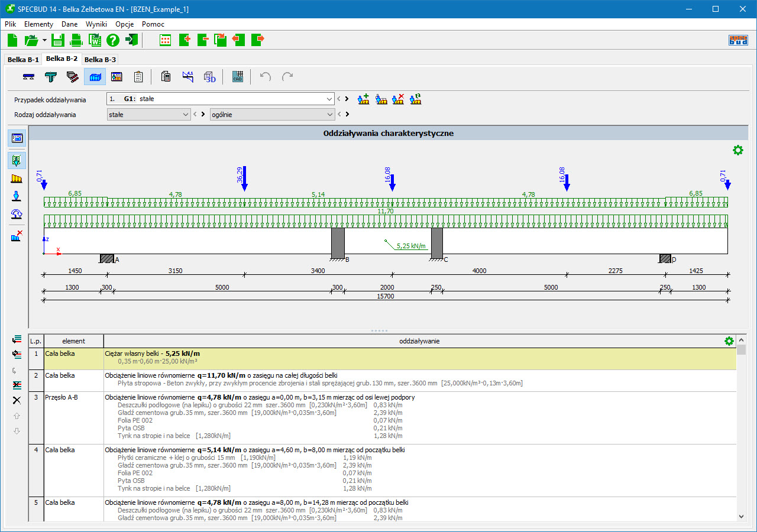Click the table's vertical scrollbar down arrow
The width and height of the screenshot is (757, 532).
coord(742,516)
